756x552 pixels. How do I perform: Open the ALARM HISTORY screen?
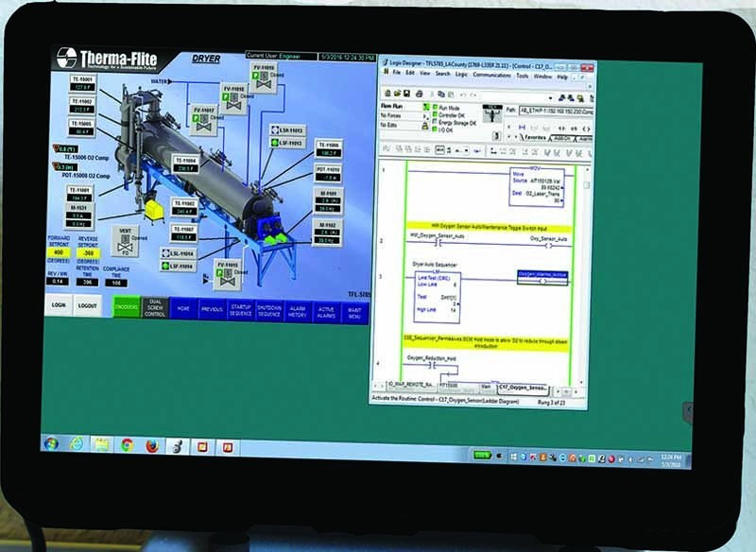299,309
